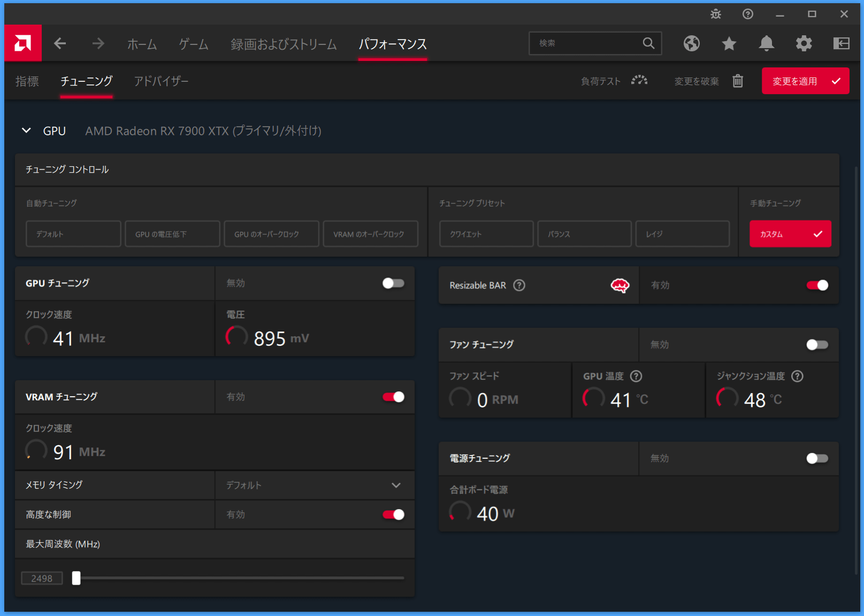The image size is (864, 616).
Task: Go forward with the right arrow
Action: tap(98, 43)
